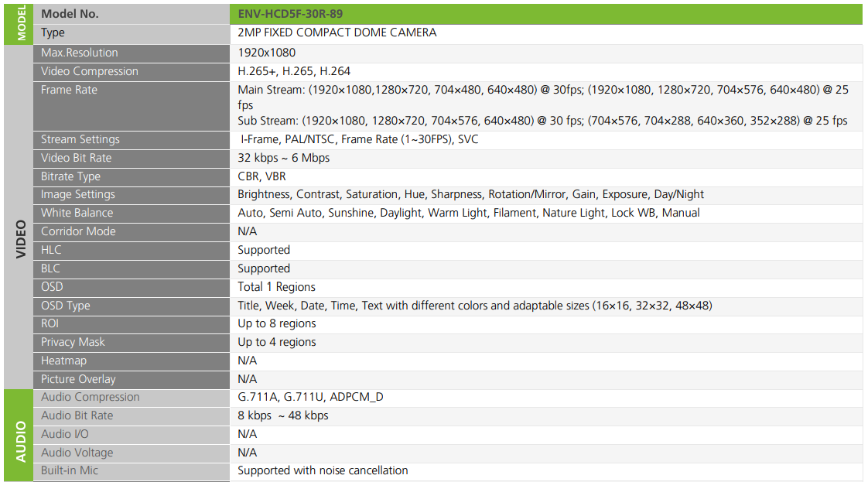Image resolution: width=868 pixels, height=482 pixels.
Task: Select the Video Compression label cell
Action: (90, 71)
